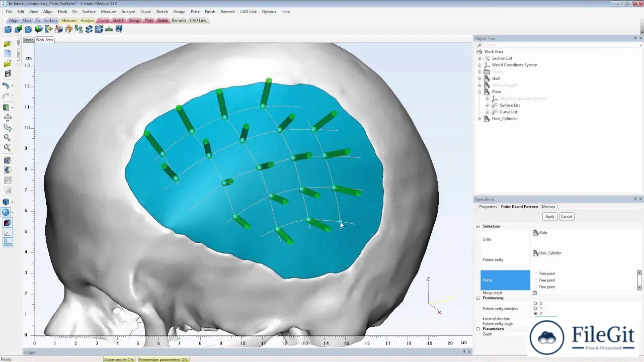The width and height of the screenshot is (644, 362).
Task: Open the Remesh menu
Action: [x=227, y=12]
